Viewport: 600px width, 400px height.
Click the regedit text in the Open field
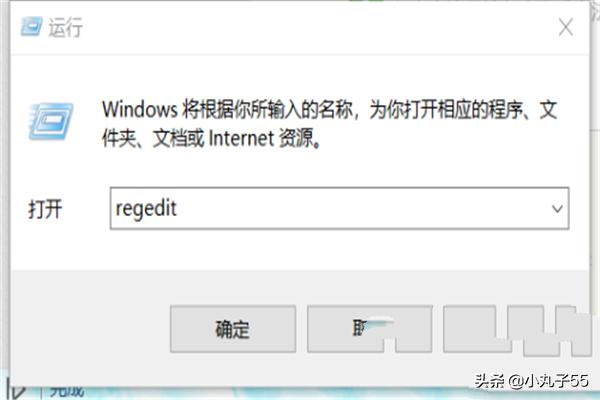[146, 209]
